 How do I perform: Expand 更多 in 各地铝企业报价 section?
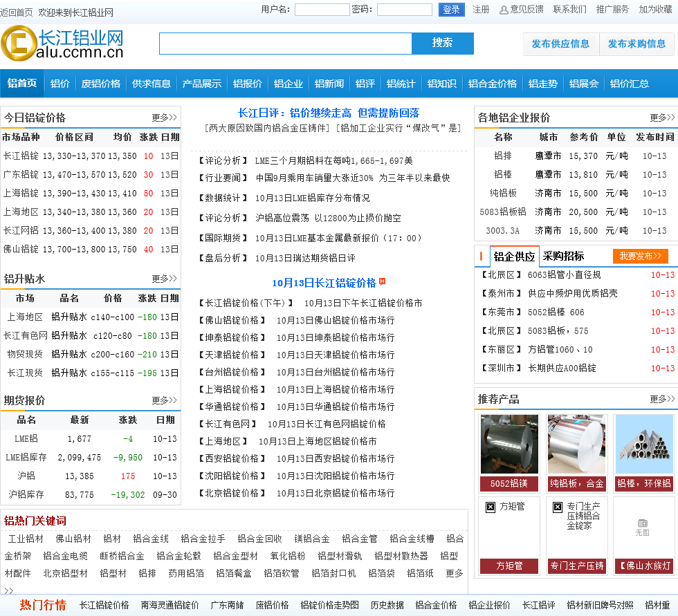coord(661,118)
